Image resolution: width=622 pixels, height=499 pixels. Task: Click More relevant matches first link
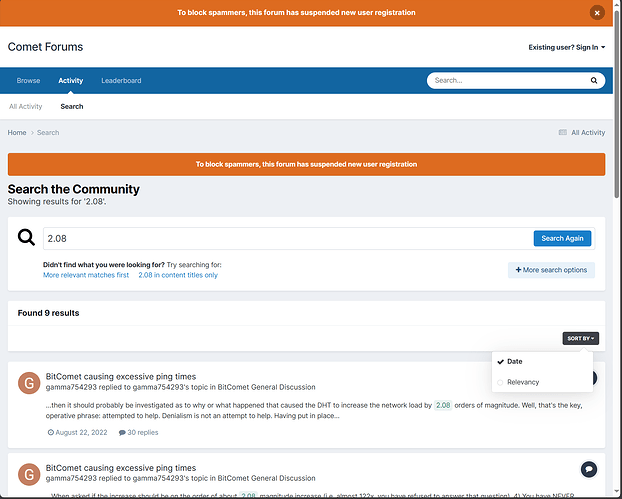[x=86, y=275]
